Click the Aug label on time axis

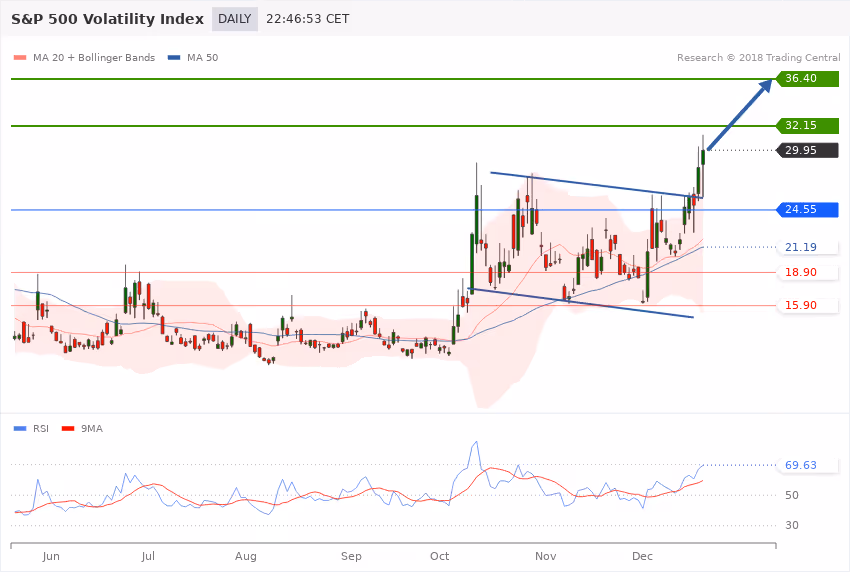[246, 556]
